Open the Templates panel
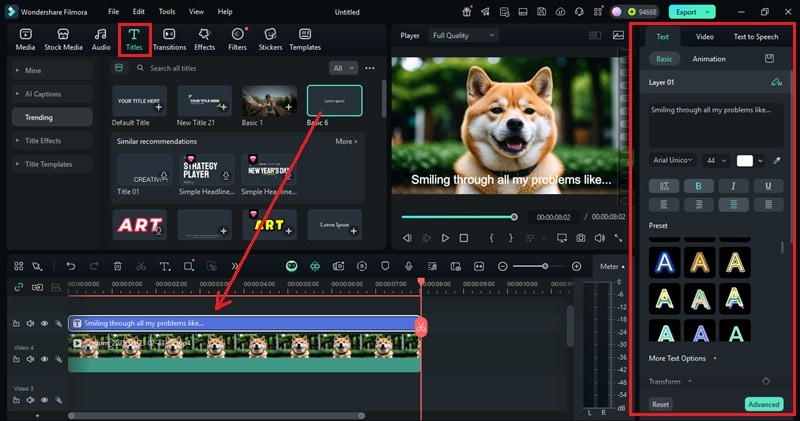The height and width of the screenshot is (421, 800). point(305,39)
